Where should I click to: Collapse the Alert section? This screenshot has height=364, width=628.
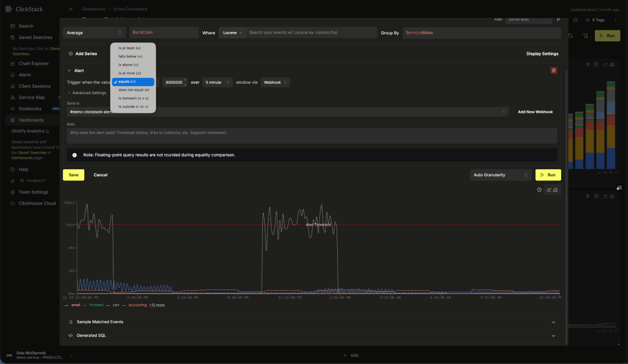[76, 70]
